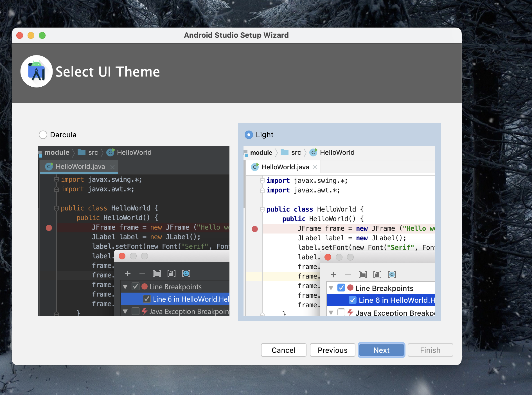Click red close dot of Light breakpoints dialog
Image resolution: width=532 pixels, height=395 pixels.
click(x=328, y=257)
